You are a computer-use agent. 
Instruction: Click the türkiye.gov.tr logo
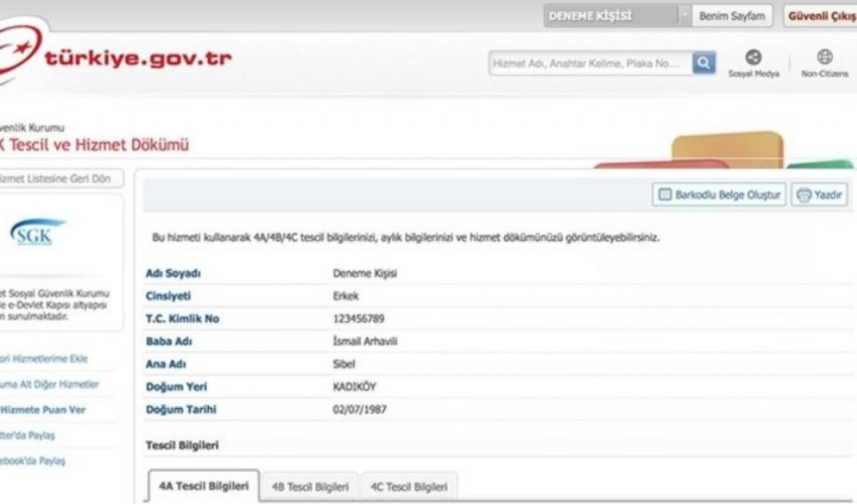115,57
